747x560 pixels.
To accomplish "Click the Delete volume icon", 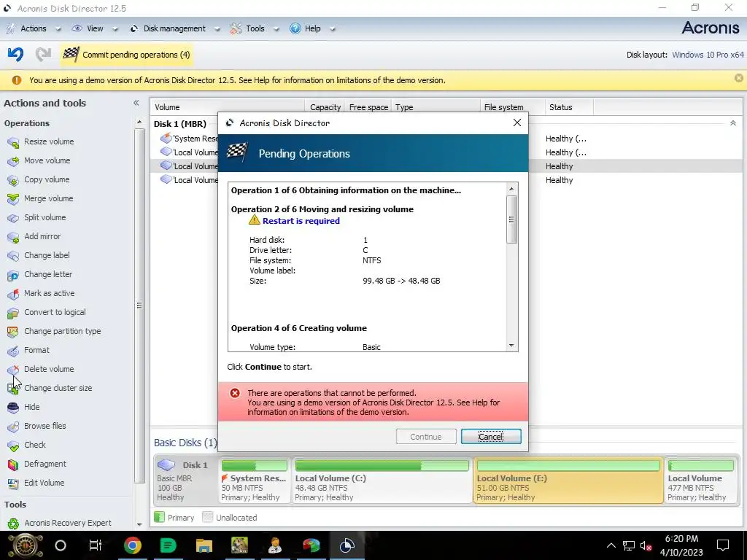I will 13,370.
